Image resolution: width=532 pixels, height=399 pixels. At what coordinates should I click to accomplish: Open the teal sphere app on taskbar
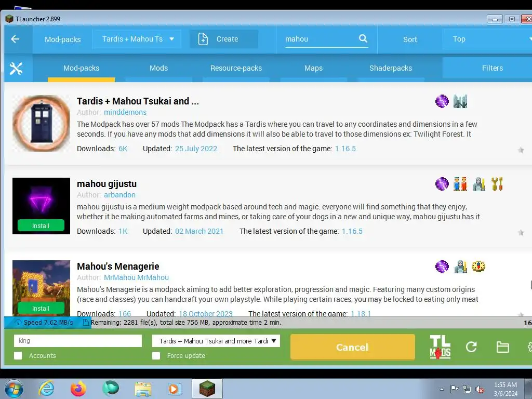coord(111,389)
